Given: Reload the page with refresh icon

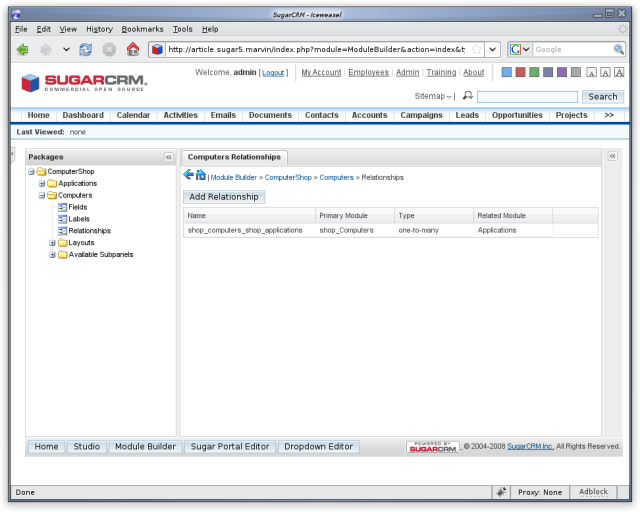Looking at the screenshot, I should point(85,50).
